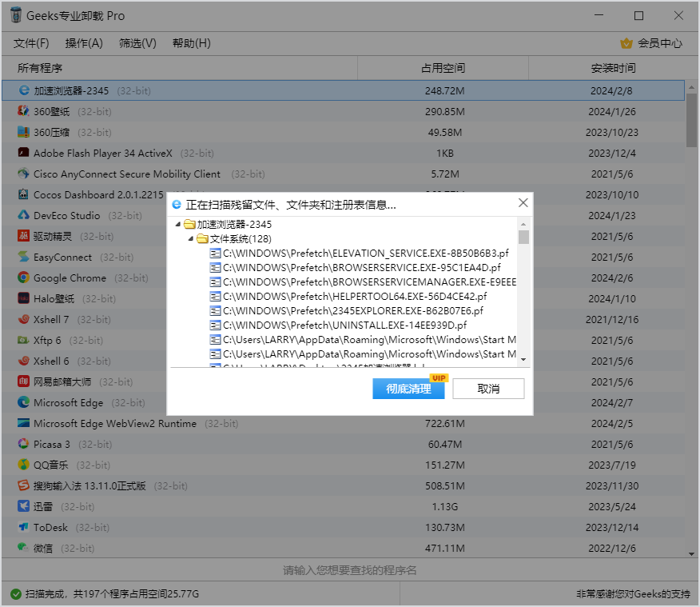Click the green scan-complete check icon

pos(16,594)
